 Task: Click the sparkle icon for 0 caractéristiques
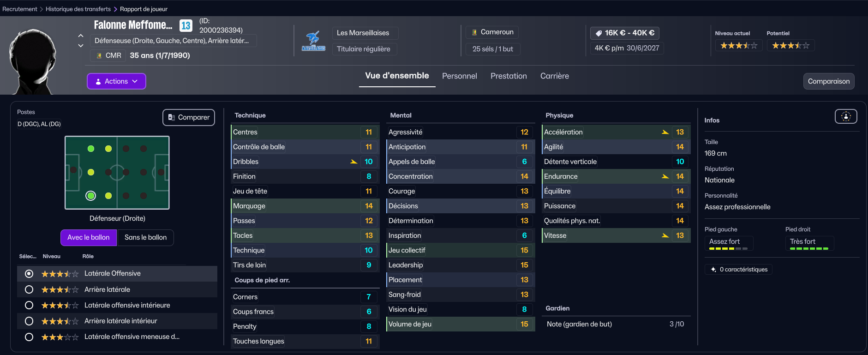[x=713, y=270]
